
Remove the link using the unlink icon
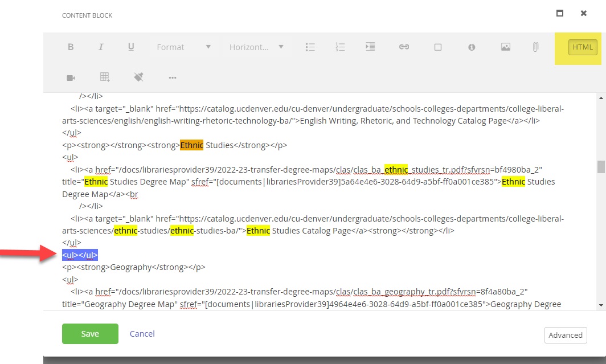coord(138,76)
